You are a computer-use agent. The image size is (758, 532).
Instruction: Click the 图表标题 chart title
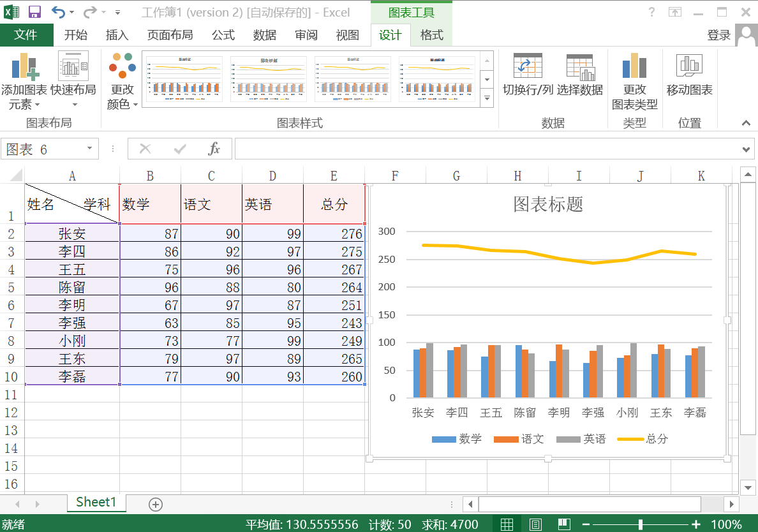tap(547, 204)
